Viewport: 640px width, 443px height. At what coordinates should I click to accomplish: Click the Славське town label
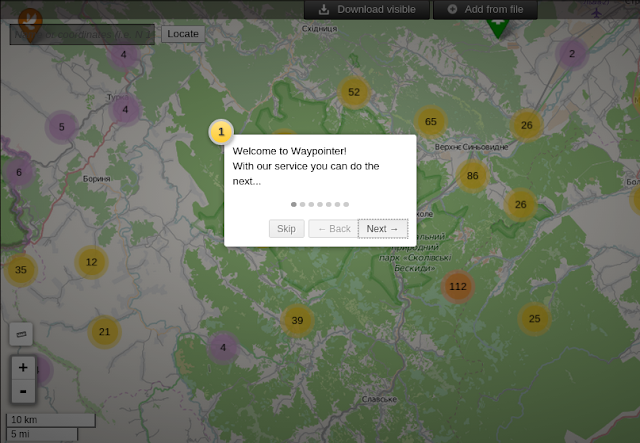(379, 399)
